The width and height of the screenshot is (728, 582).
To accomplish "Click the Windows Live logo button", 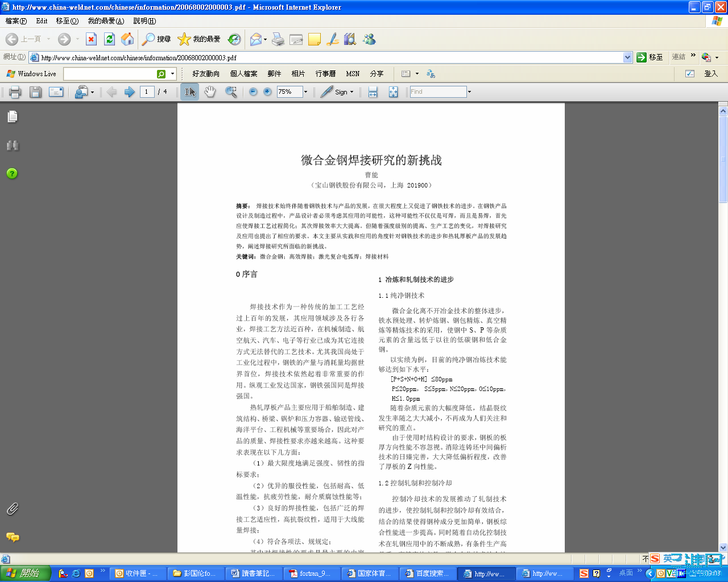I will coord(31,74).
